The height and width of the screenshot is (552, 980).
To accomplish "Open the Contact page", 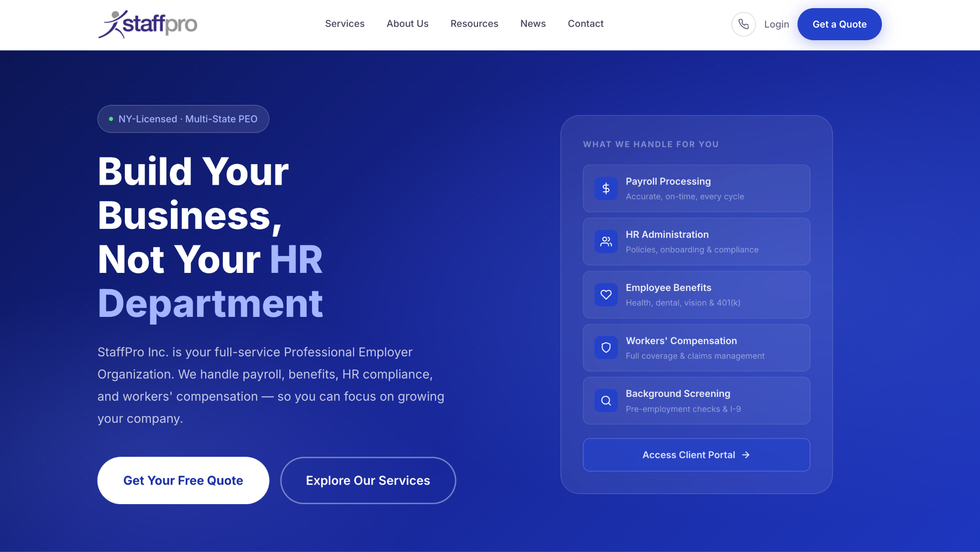I will 585,23.
